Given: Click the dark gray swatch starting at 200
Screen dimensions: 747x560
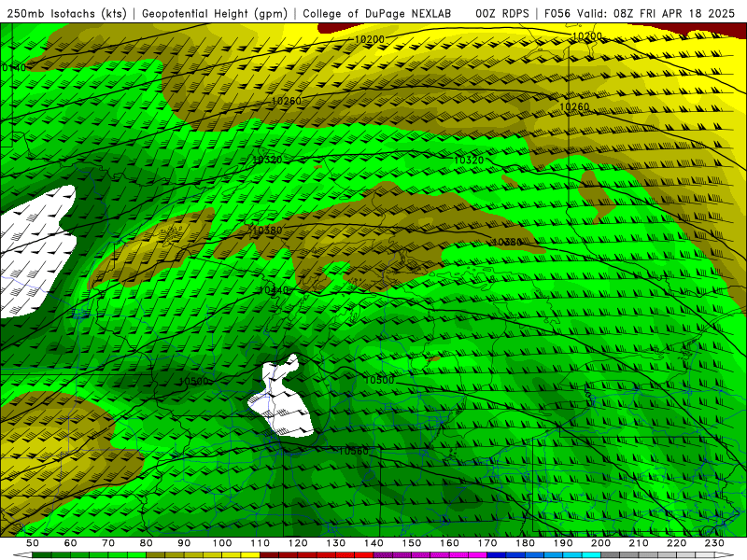Looking at the screenshot, I should click(611, 555).
